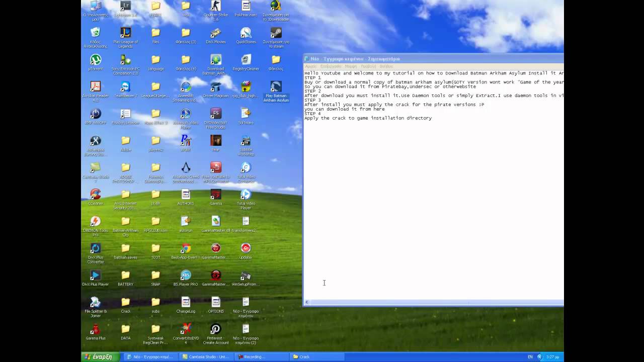Image resolution: width=644 pixels, height=362 pixels.
Task: Click the 'STEP 3' line in Notepad
Action: 312,100
